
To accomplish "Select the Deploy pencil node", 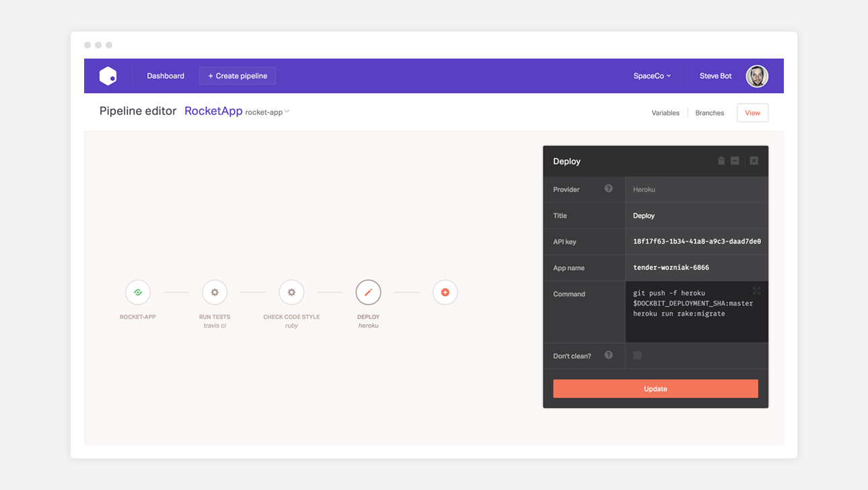I will click(368, 293).
